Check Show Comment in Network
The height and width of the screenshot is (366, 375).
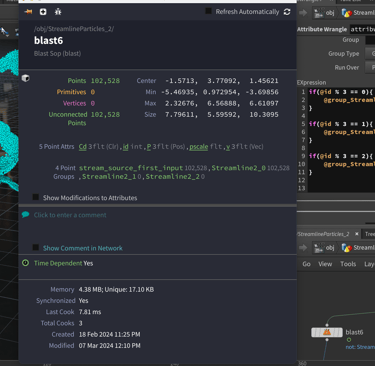pyautogui.click(x=36, y=247)
